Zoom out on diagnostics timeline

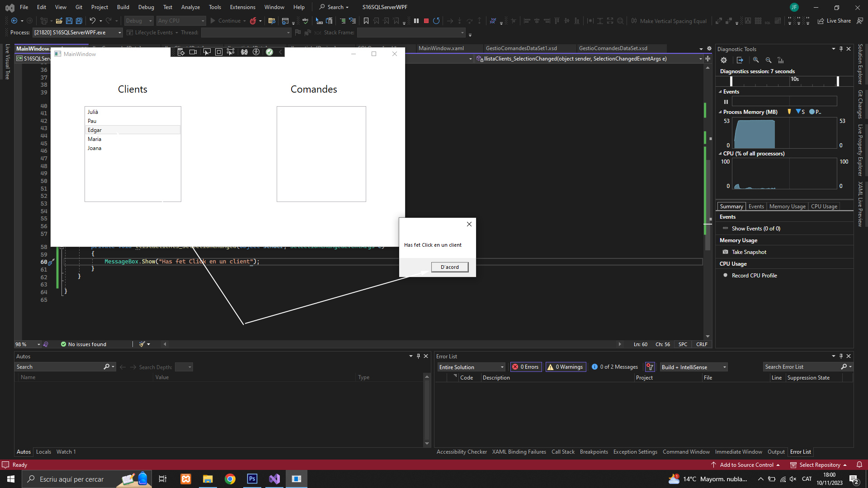(769, 60)
